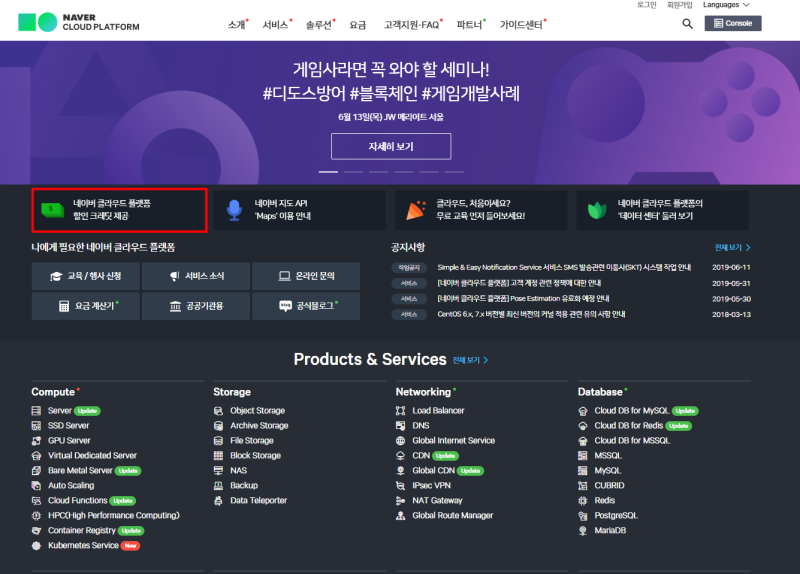This screenshot has width=800, height=574.
Task: Open the Languages dropdown
Action: (x=726, y=5)
